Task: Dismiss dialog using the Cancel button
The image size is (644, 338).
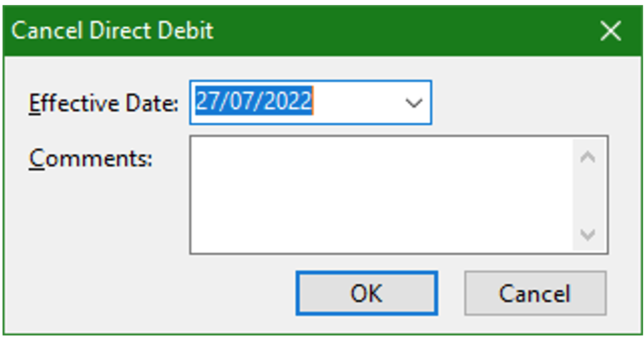Action: (x=535, y=293)
